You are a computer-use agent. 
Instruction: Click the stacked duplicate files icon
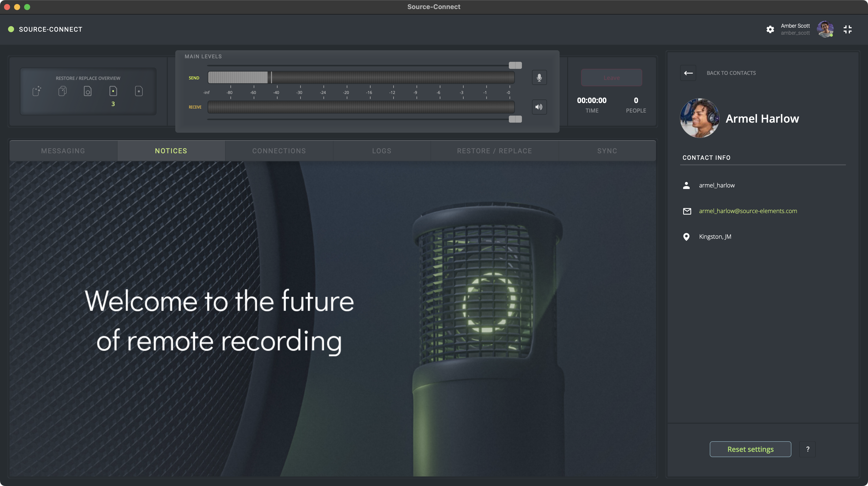point(62,91)
